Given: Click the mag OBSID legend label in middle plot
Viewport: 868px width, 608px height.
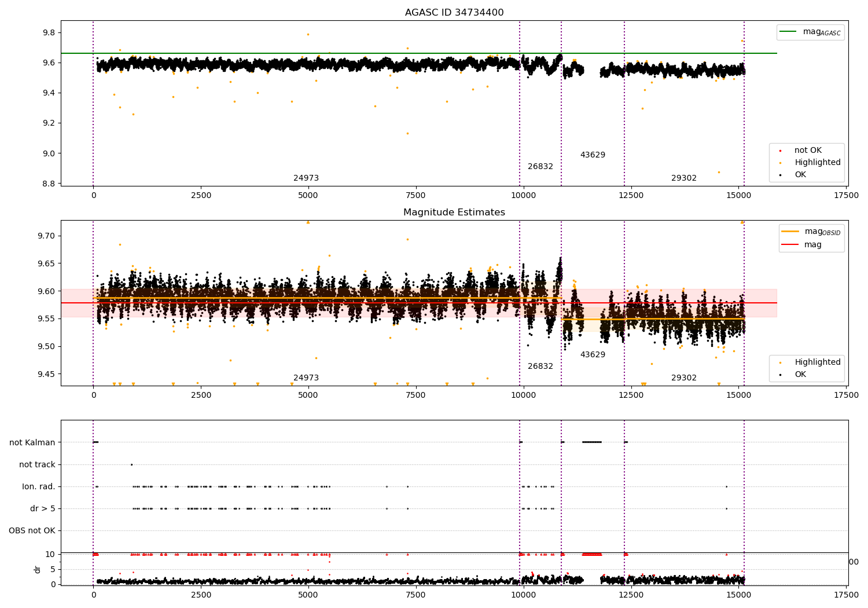Looking at the screenshot, I should (x=822, y=232).
